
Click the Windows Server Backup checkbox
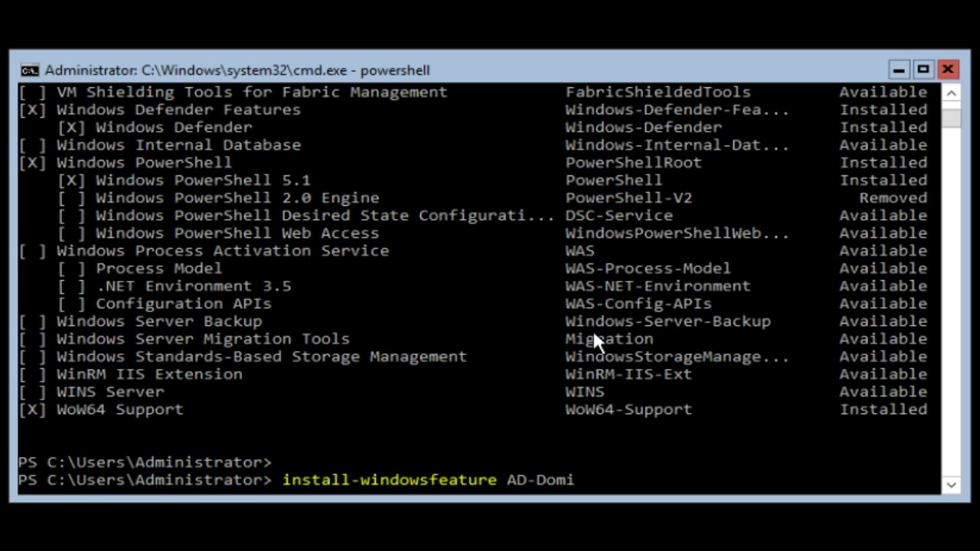pos(32,321)
